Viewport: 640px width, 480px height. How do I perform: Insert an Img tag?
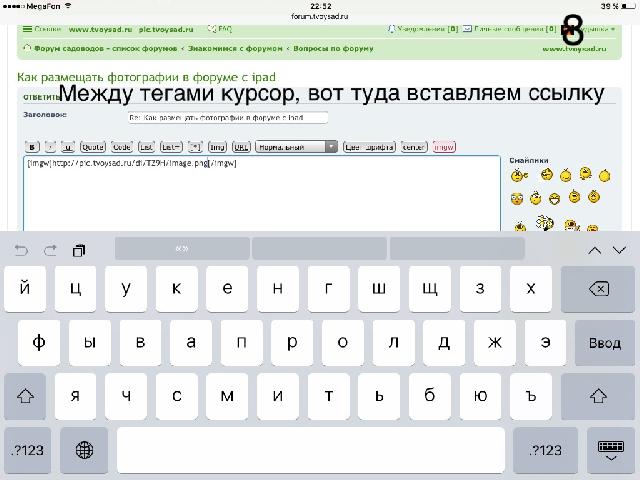[217, 147]
